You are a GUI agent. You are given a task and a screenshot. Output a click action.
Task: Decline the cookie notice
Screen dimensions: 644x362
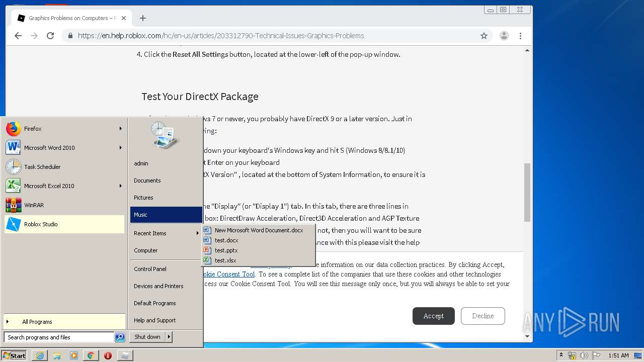[483, 316]
